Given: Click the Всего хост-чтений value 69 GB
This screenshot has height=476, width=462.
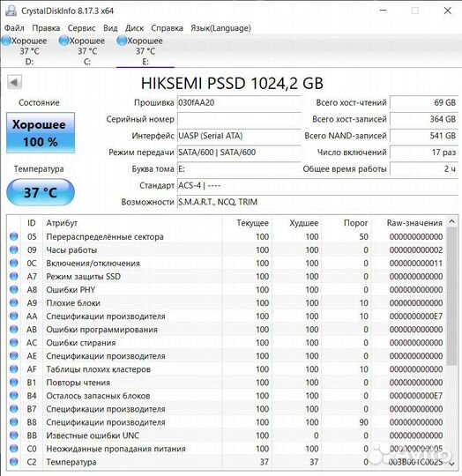Looking at the screenshot, I should 424,102.
